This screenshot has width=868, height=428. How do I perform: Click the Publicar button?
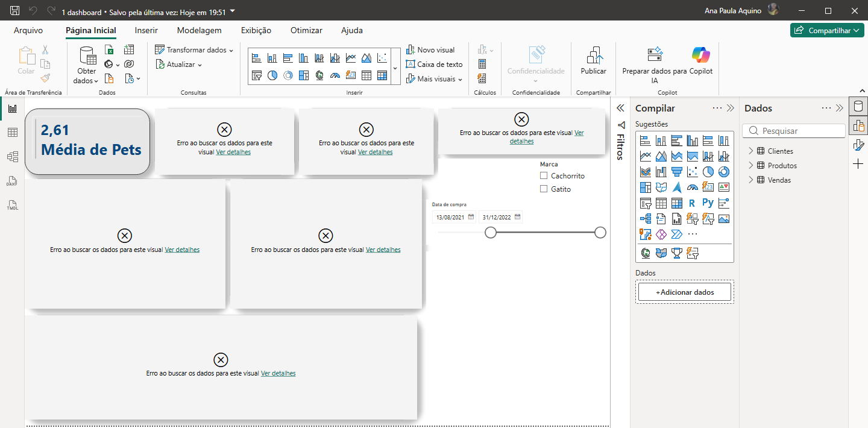coord(594,61)
